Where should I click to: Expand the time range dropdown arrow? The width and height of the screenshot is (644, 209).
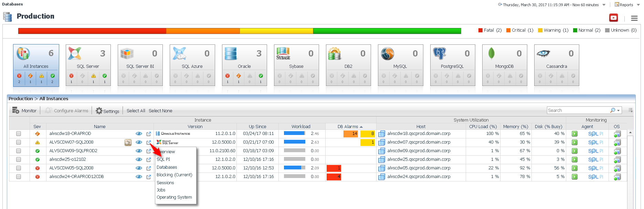coord(604,5)
